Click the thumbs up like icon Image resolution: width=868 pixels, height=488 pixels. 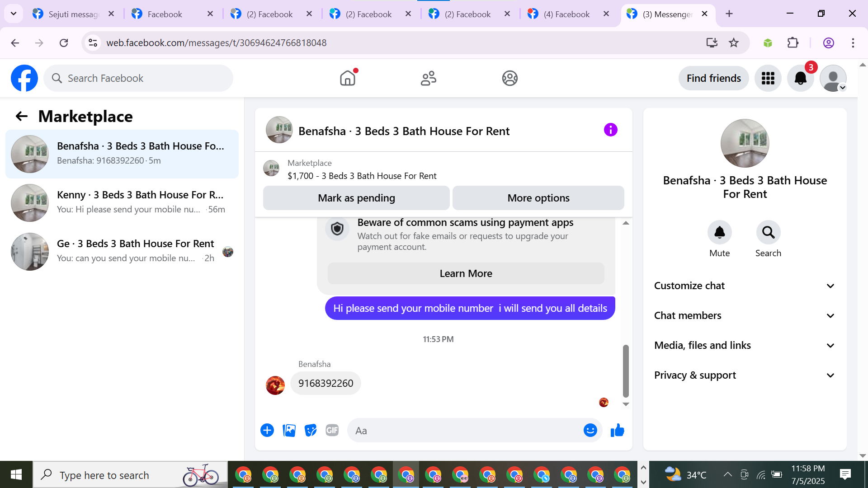[617, 431]
